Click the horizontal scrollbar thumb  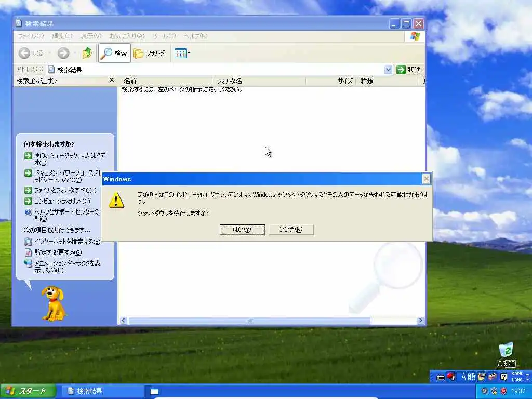click(249, 320)
